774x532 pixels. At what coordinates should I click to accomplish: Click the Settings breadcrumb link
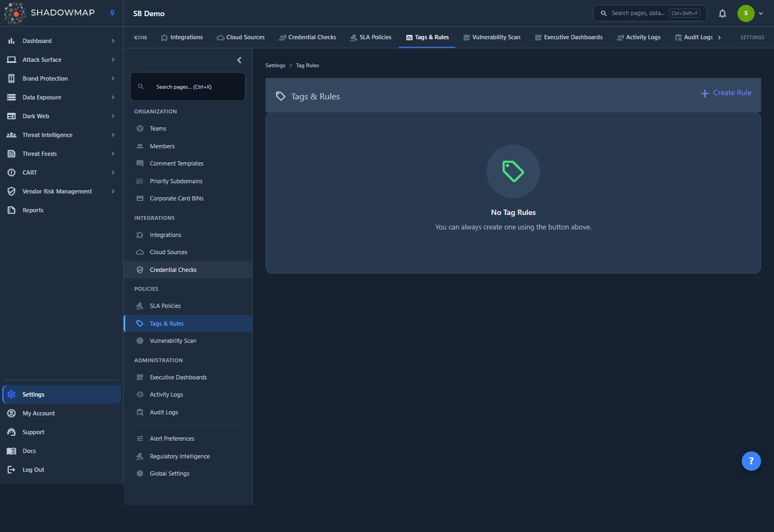[x=275, y=66]
